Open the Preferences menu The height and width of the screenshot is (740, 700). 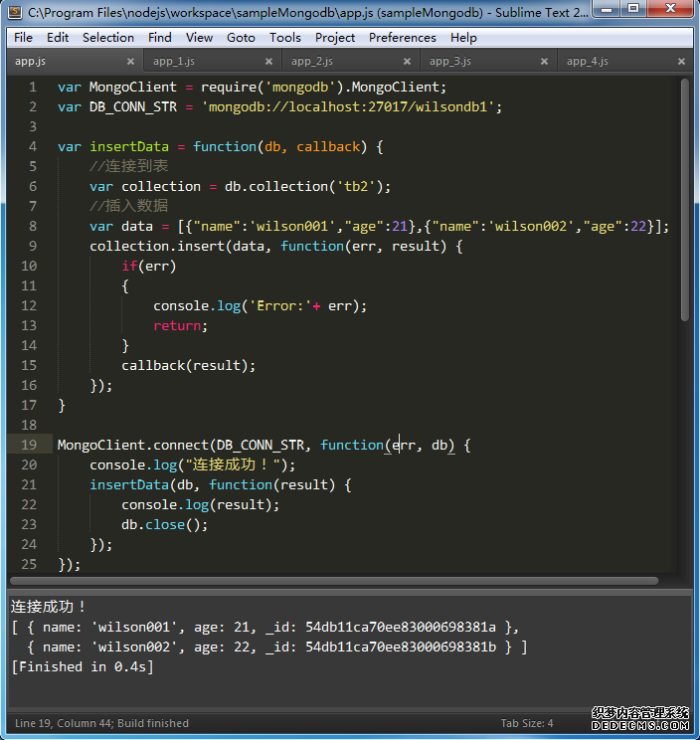[x=402, y=38]
